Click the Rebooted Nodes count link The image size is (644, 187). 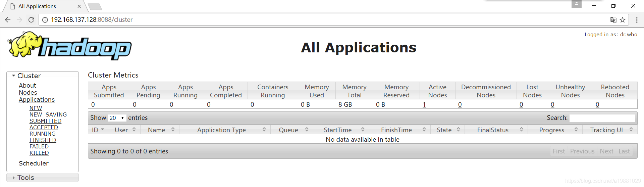pyautogui.click(x=597, y=104)
